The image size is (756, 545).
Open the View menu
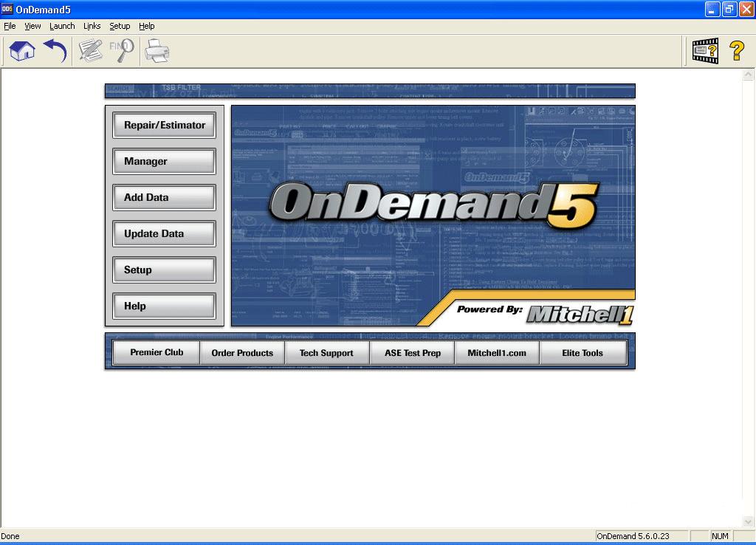tap(32, 26)
